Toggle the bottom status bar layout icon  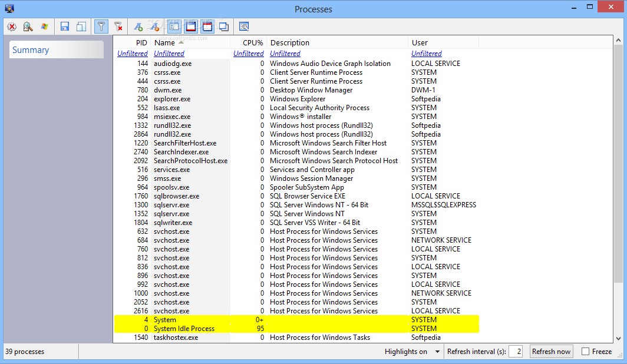coord(191,27)
